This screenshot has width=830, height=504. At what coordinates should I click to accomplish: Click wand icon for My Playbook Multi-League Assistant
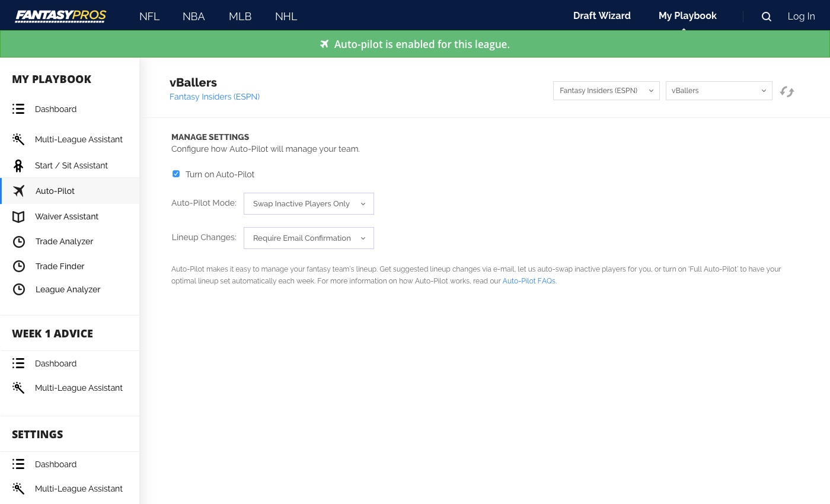coord(18,139)
